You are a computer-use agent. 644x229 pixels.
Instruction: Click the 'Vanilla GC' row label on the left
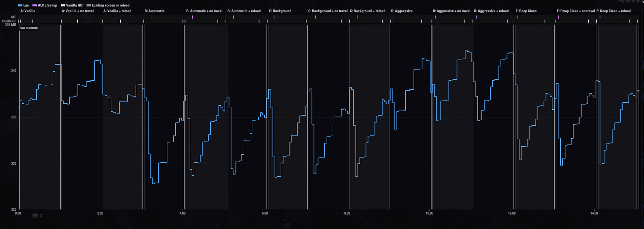point(9,21)
